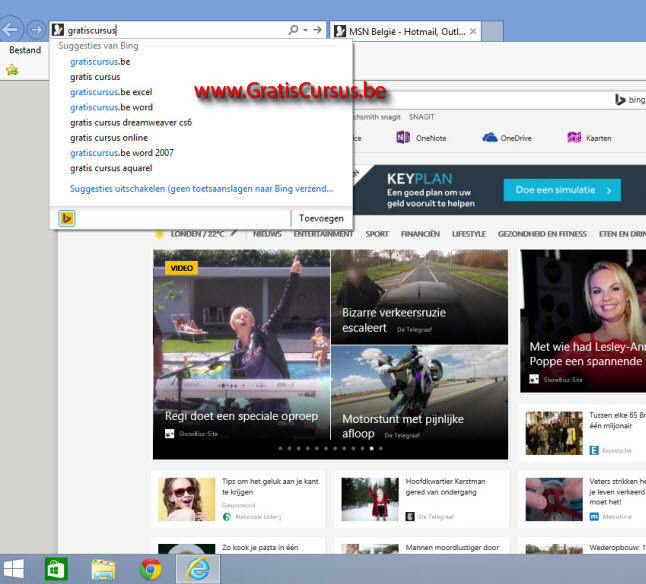Click the Bing search provider icon
The width and height of the screenshot is (646, 584).
pyautogui.click(x=67, y=218)
